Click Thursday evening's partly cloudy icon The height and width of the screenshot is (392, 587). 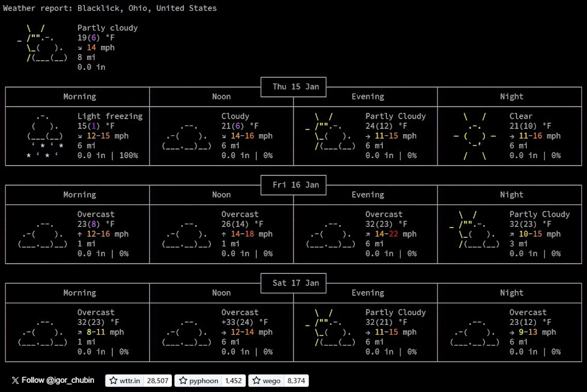coord(331,131)
